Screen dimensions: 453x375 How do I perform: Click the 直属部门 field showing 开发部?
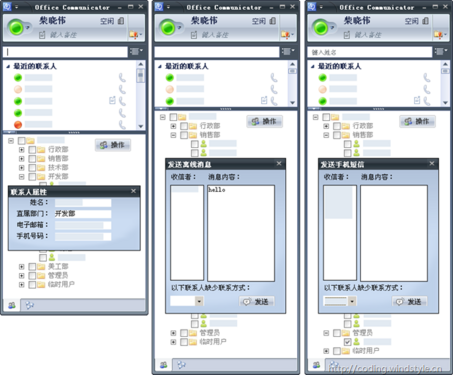83,214
